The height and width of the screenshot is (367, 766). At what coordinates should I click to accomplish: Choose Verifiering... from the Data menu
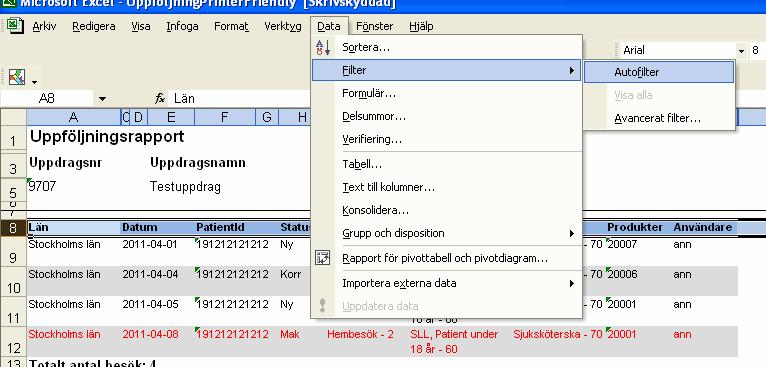click(x=447, y=139)
